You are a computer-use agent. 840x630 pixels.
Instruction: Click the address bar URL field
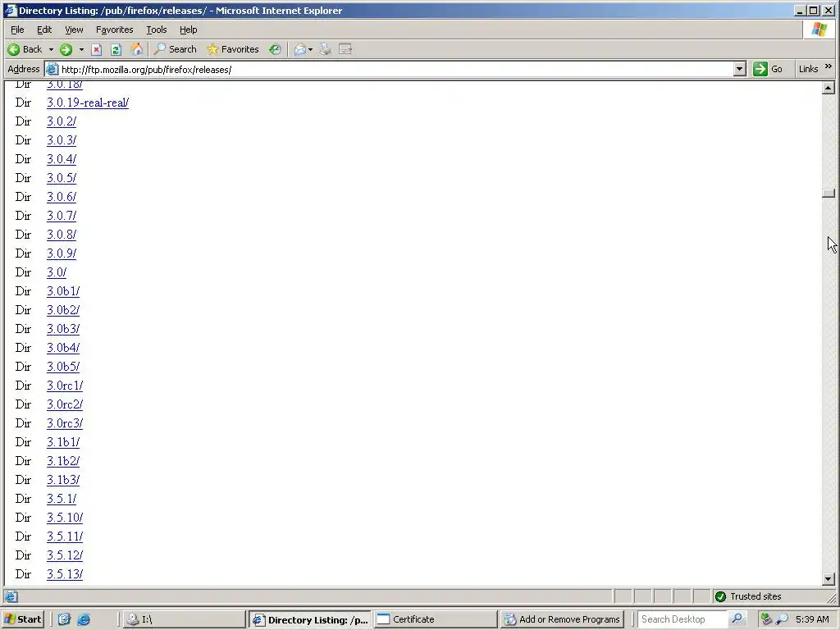[x=396, y=70]
